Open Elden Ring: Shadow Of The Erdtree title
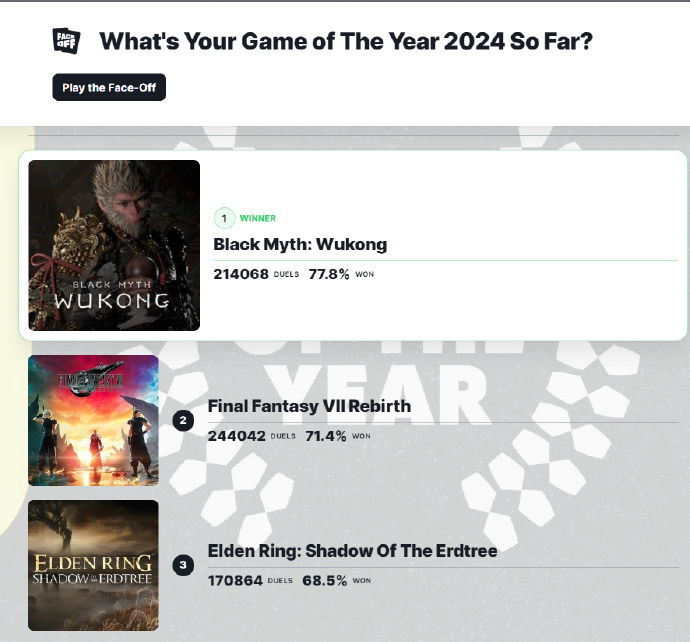 [x=352, y=551]
